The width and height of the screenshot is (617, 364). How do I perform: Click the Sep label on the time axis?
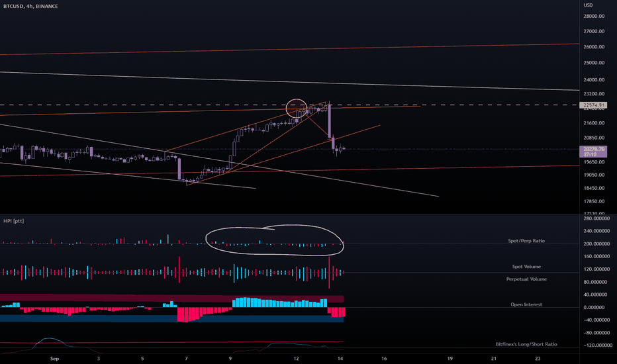55,359
